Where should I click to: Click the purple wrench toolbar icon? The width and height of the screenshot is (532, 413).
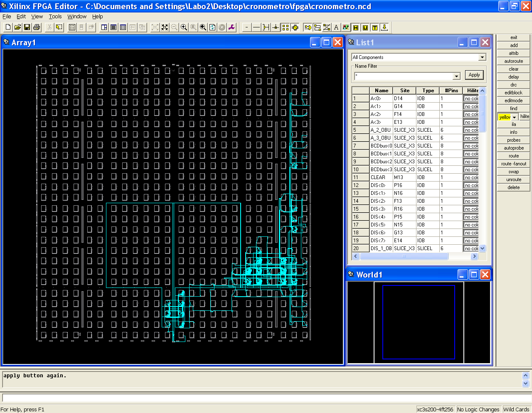point(232,27)
